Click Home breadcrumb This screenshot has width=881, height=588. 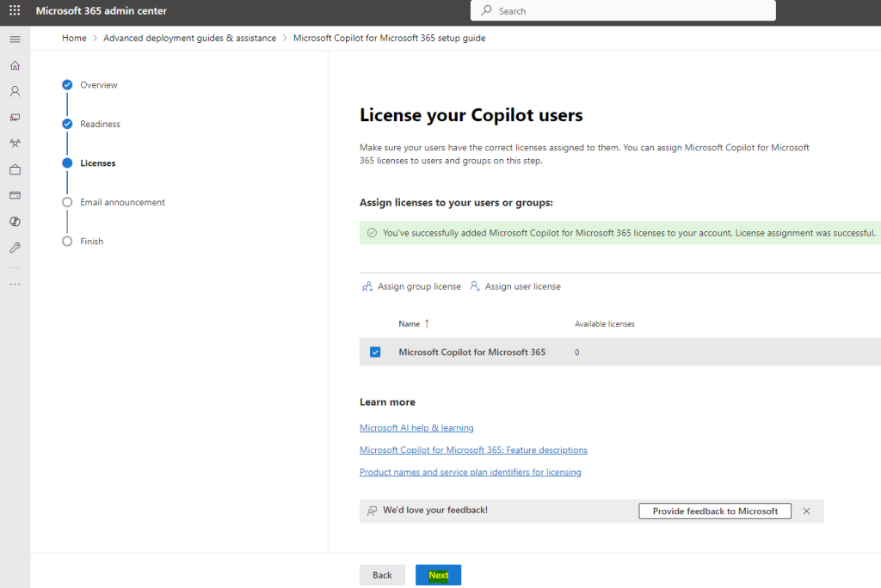coord(74,38)
